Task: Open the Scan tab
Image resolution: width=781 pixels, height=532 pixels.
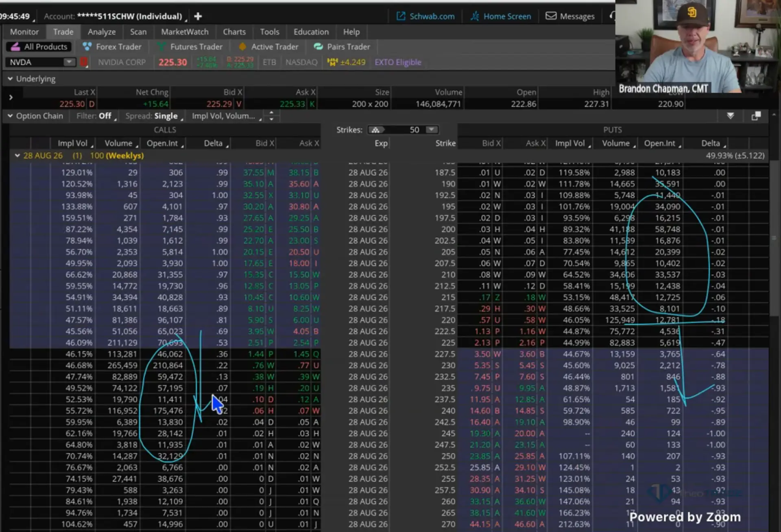Action: (138, 32)
